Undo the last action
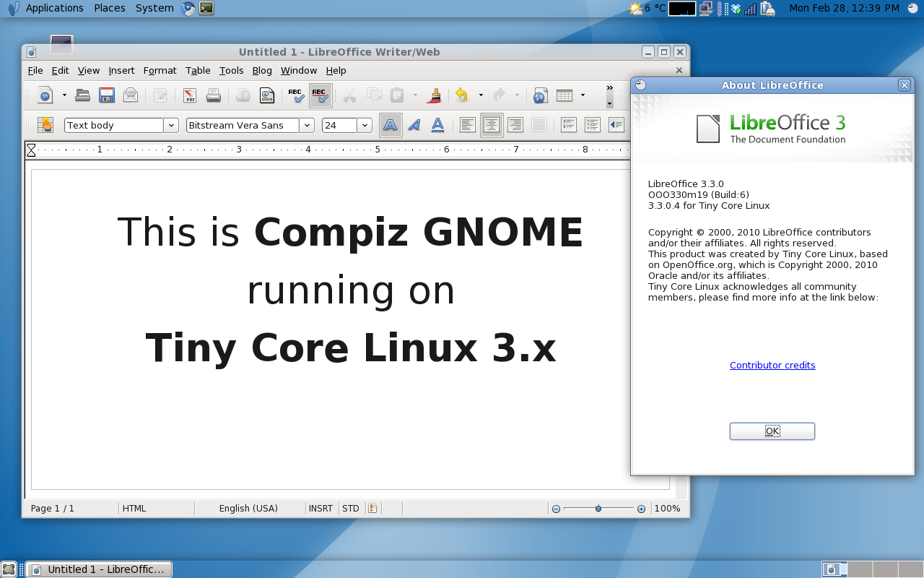Screen dimensions: 924x578 (461, 95)
